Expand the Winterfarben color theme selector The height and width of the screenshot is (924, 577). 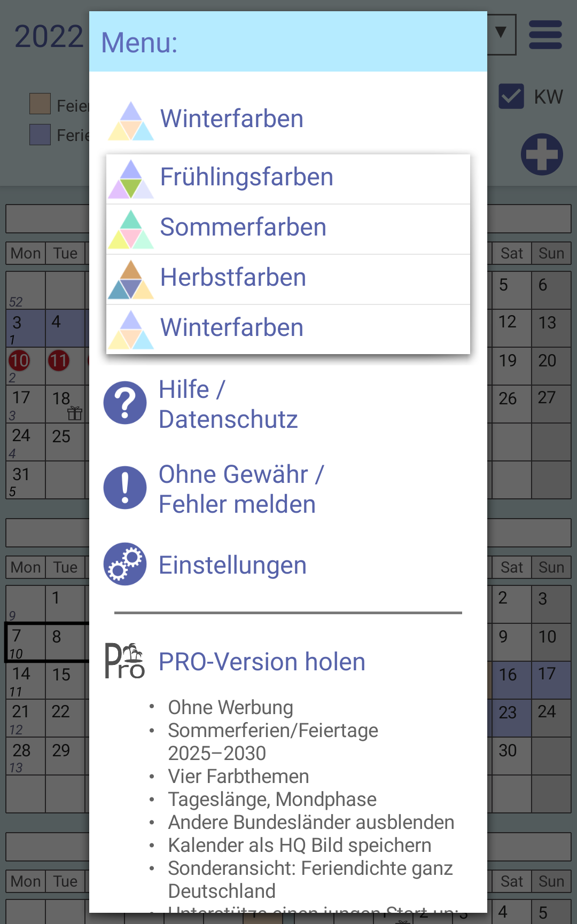[288, 119]
